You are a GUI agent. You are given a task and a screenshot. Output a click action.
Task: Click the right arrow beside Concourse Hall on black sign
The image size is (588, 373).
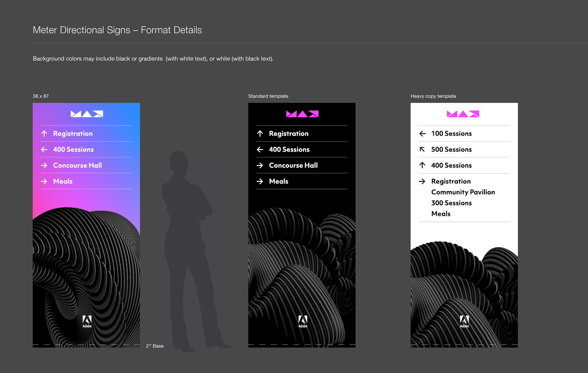(260, 165)
